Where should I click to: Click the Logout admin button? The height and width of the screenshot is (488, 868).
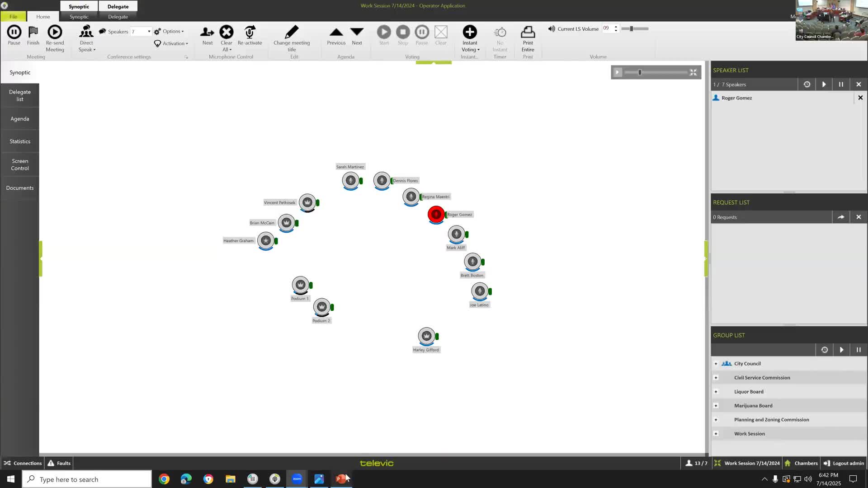[x=844, y=463]
